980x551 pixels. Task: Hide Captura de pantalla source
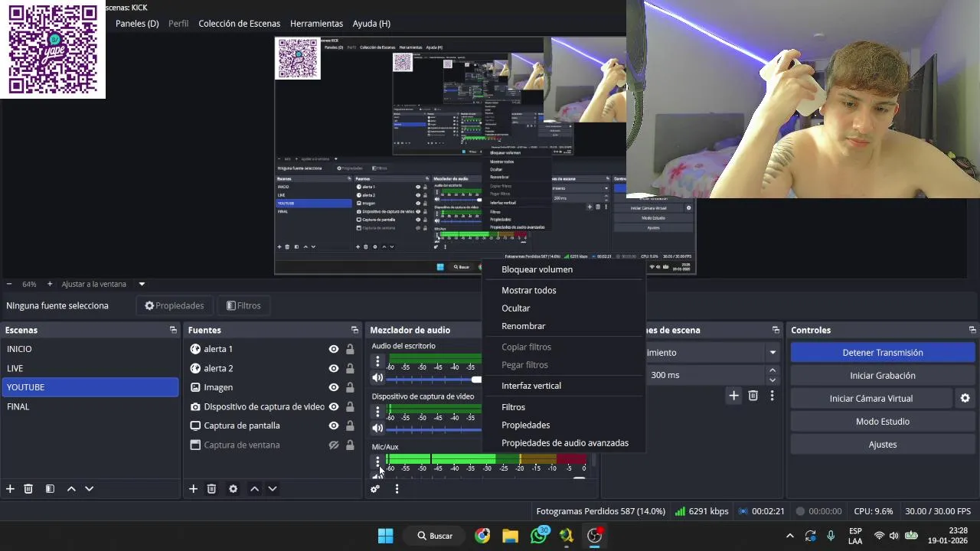point(334,425)
